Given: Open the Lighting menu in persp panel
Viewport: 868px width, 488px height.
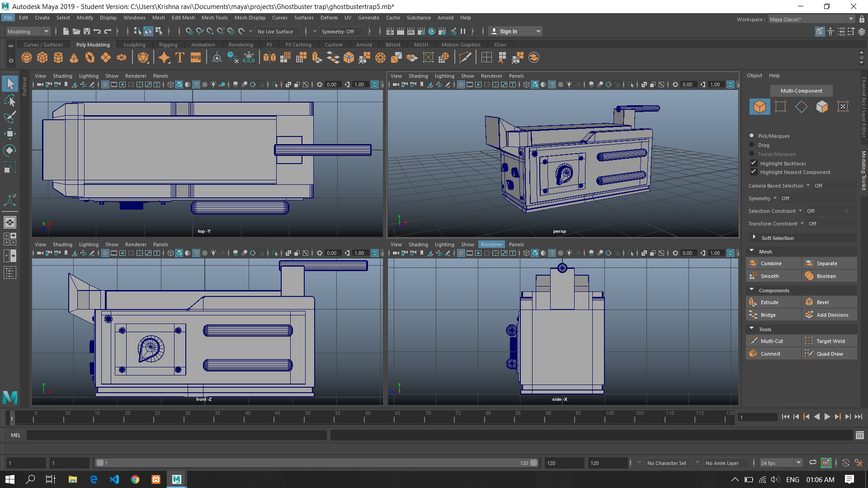Looking at the screenshot, I should click(444, 76).
